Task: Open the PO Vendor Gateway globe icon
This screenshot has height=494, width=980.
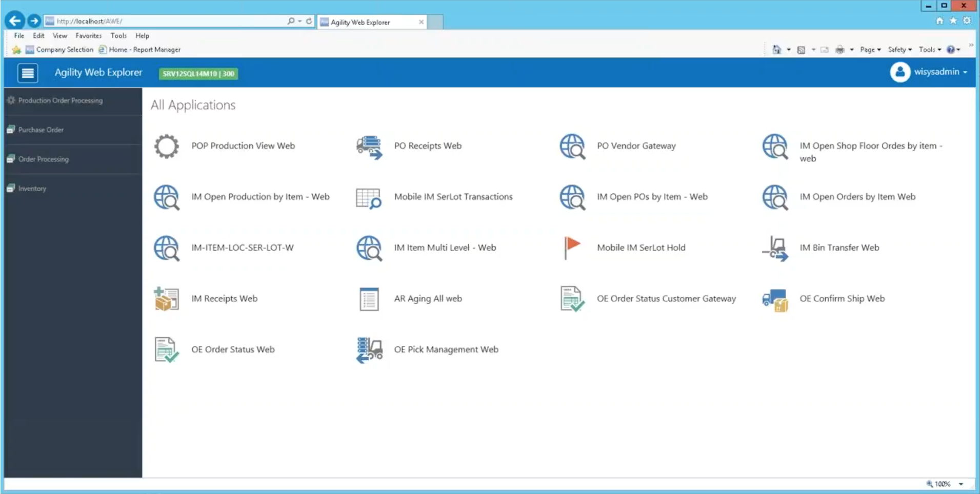Action: [x=572, y=147]
